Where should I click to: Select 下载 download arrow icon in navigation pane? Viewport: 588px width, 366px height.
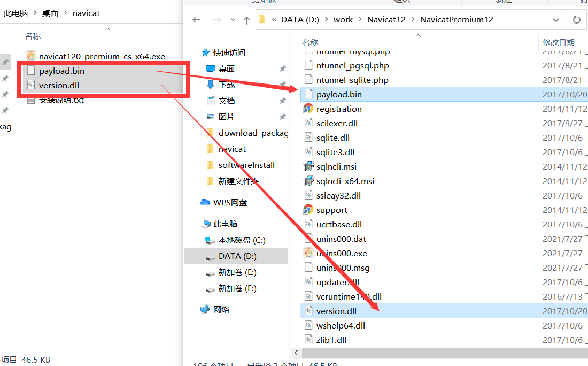(x=211, y=85)
